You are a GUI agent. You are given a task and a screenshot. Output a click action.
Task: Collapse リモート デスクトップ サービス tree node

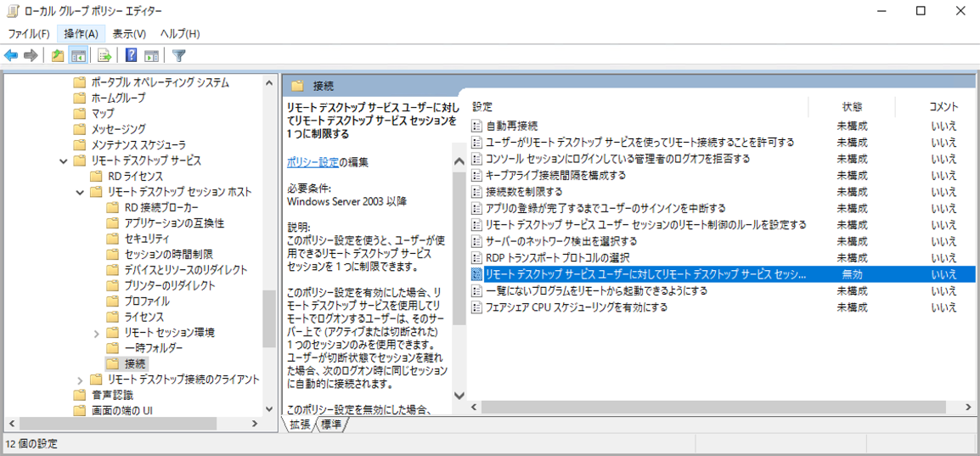coord(63,161)
